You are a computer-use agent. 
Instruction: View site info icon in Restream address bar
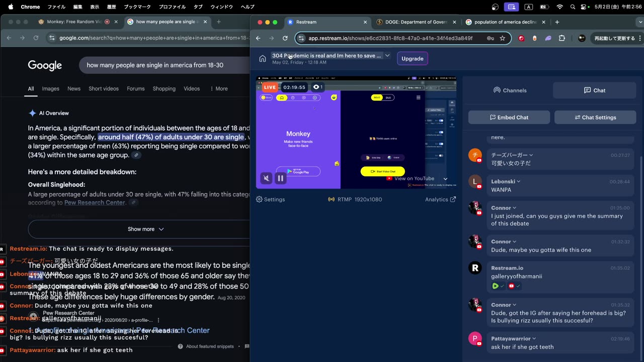pyautogui.click(x=300, y=38)
